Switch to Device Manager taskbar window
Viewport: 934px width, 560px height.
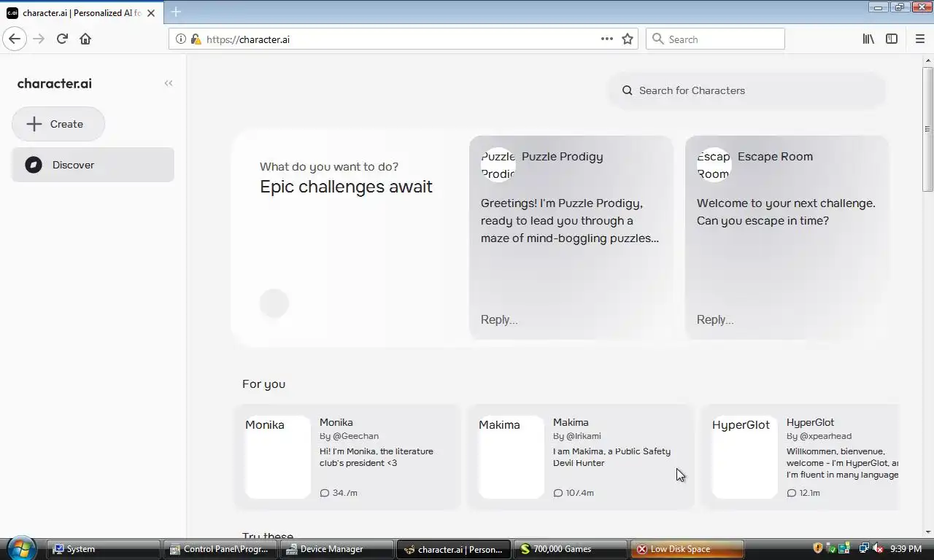338,549
